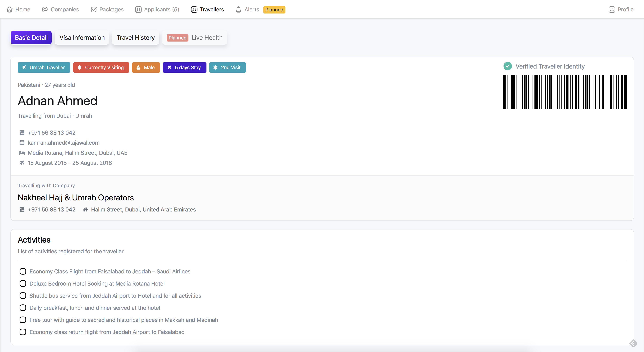Viewport: 644px width, 352px height.
Task: Click the green verified checkmark icon
Action: coord(507,66)
